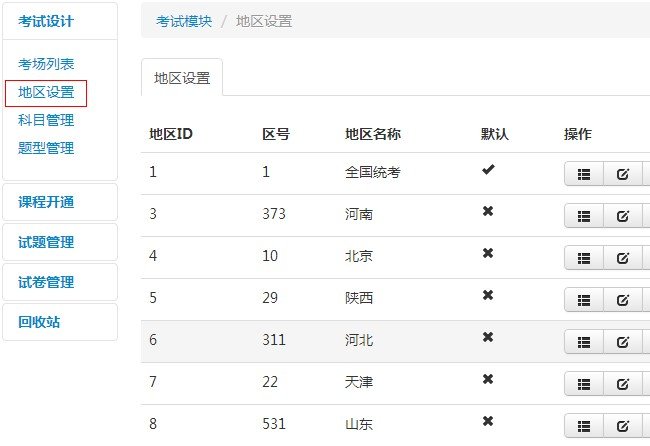The image size is (650, 446).
Task: Click edit icon for 天津 row
Action: pos(622,384)
